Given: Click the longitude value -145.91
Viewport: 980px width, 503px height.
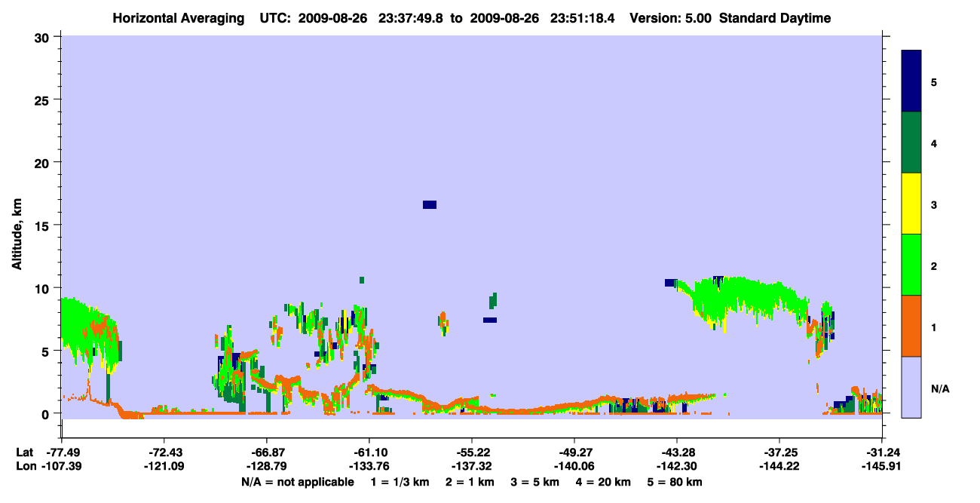Looking at the screenshot, I should pyautogui.click(x=883, y=466).
